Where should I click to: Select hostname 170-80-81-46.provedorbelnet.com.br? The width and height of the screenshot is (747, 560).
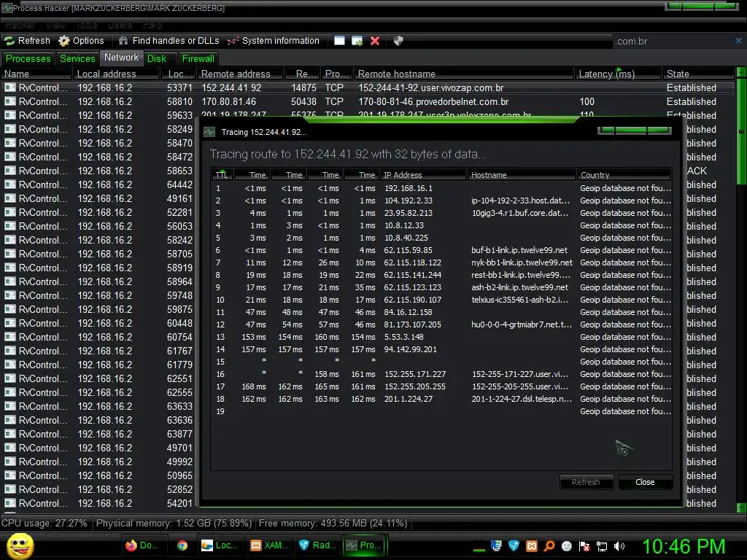pyautogui.click(x=433, y=101)
